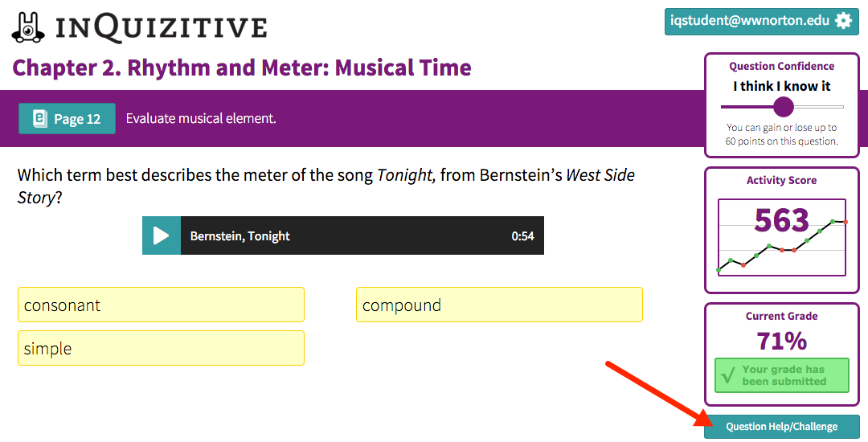Image resolution: width=868 pixels, height=442 pixels.
Task: Open the Question Help/Challenge button
Action: (x=781, y=427)
